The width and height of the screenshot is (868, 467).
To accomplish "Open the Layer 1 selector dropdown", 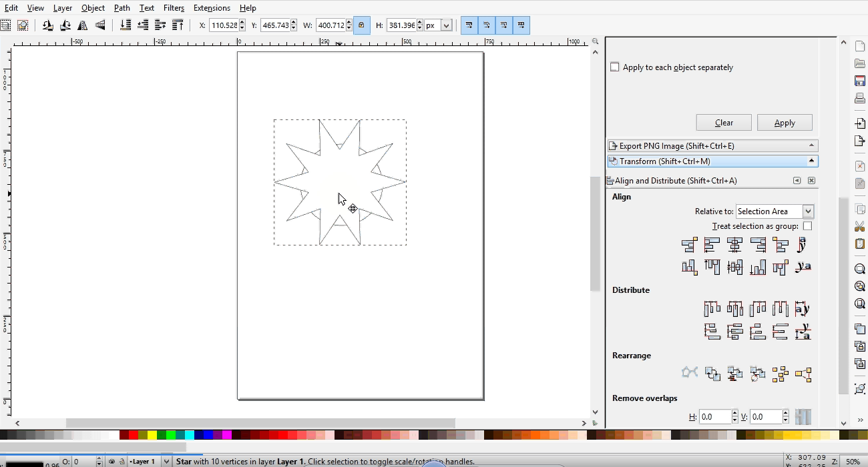I will 148,461.
